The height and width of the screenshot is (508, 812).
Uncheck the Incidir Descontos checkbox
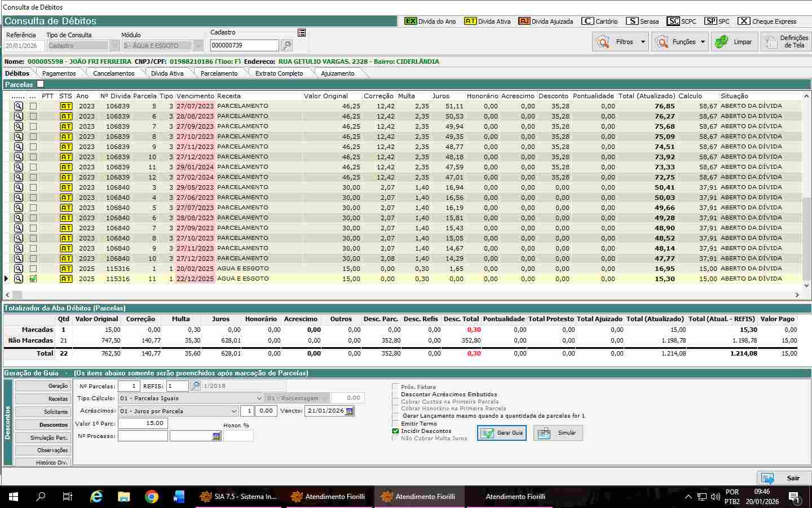(395, 431)
